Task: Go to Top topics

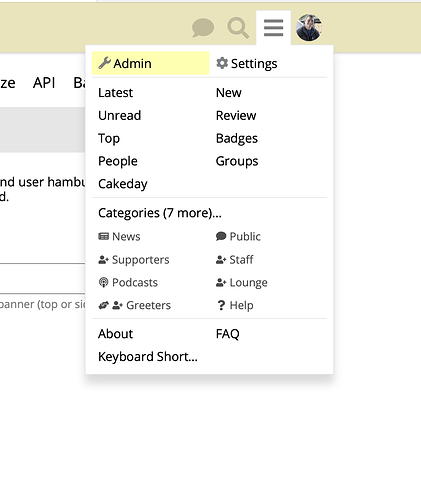Action: click(x=109, y=138)
